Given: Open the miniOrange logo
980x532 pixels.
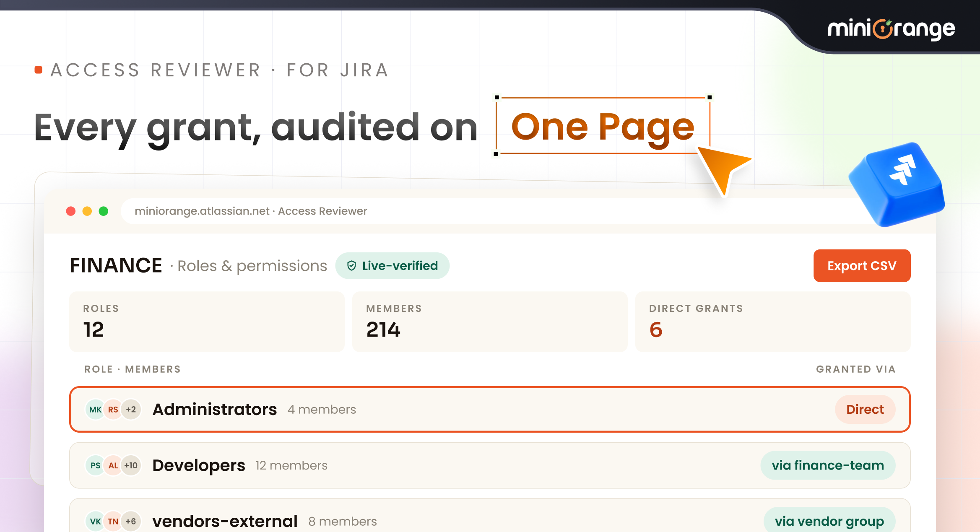Looking at the screenshot, I should [x=891, y=29].
